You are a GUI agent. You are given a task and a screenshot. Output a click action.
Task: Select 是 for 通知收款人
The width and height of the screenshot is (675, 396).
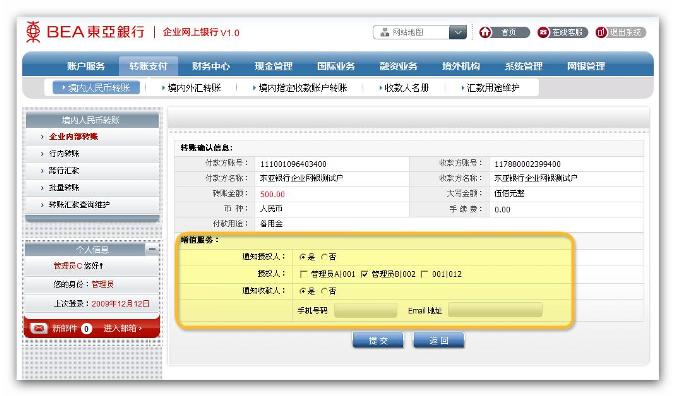click(x=303, y=291)
